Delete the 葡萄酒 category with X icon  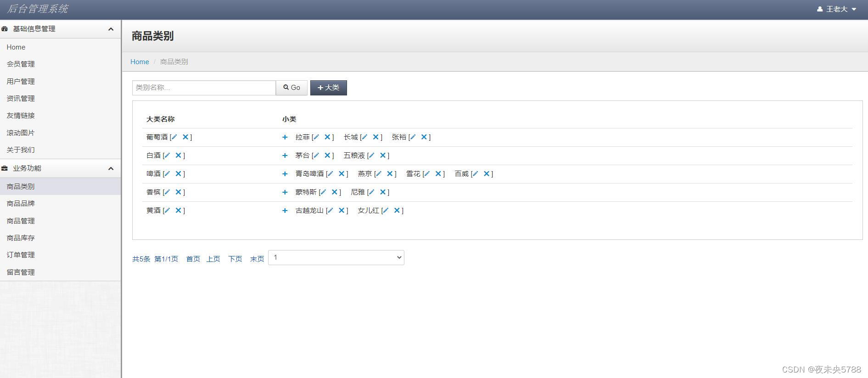(x=185, y=137)
